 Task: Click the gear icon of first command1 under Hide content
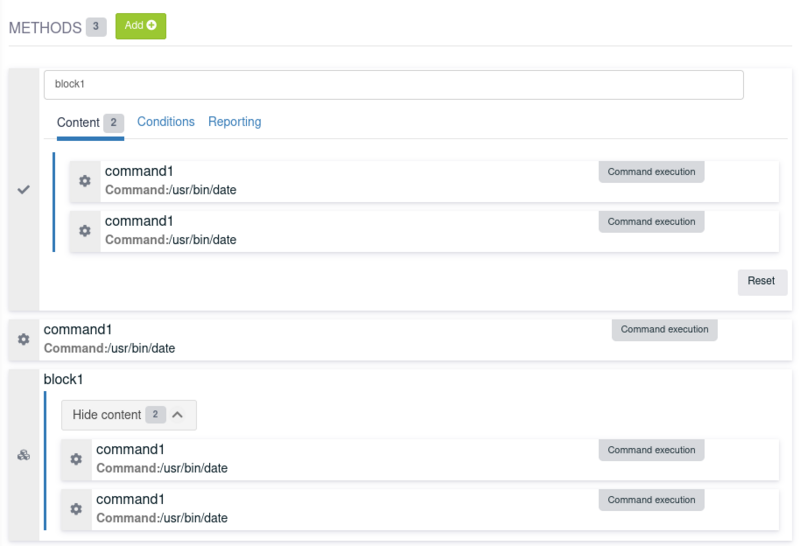(76, 459)
